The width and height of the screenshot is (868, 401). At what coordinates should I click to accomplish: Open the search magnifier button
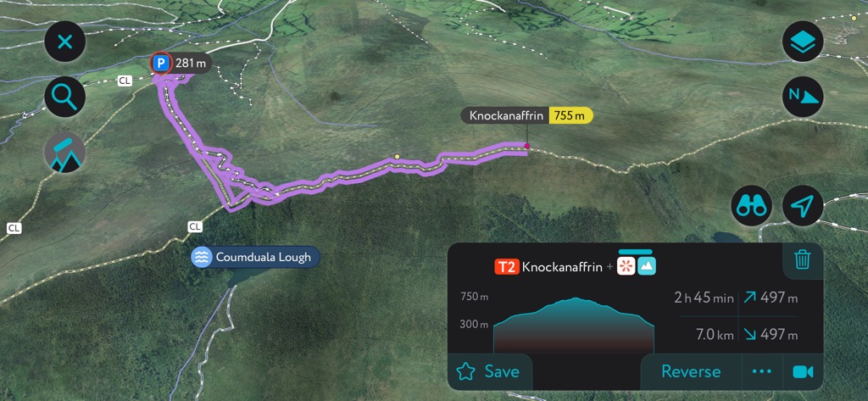coord(64,97)
